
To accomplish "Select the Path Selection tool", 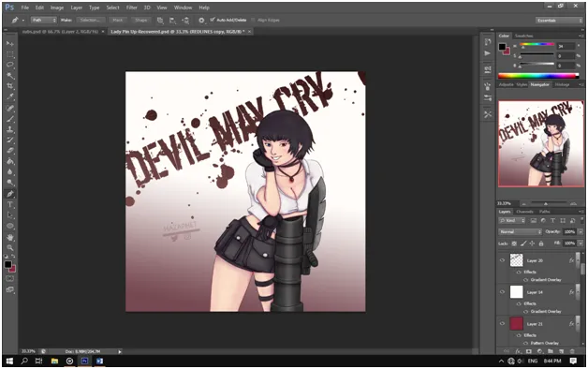I will [10, 215].
